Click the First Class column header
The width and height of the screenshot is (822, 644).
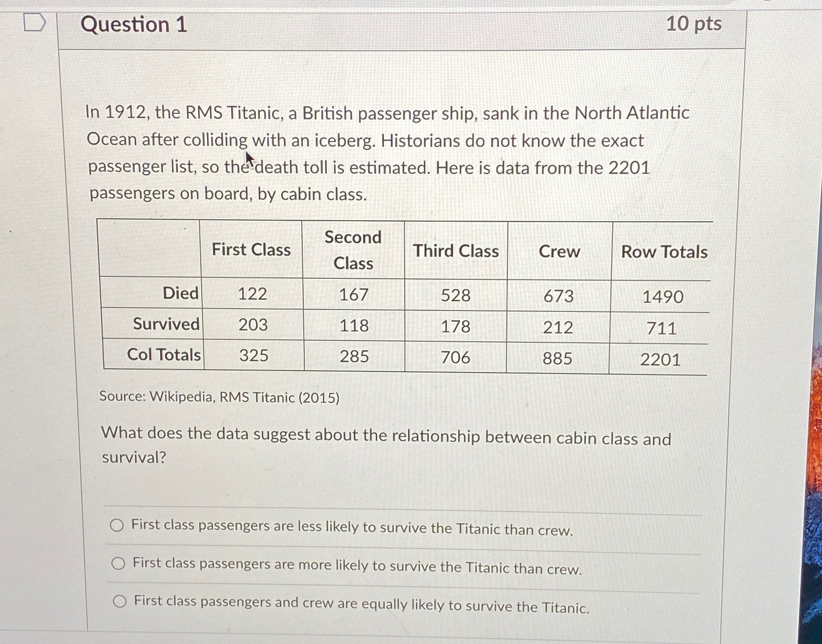pos(251,249)
